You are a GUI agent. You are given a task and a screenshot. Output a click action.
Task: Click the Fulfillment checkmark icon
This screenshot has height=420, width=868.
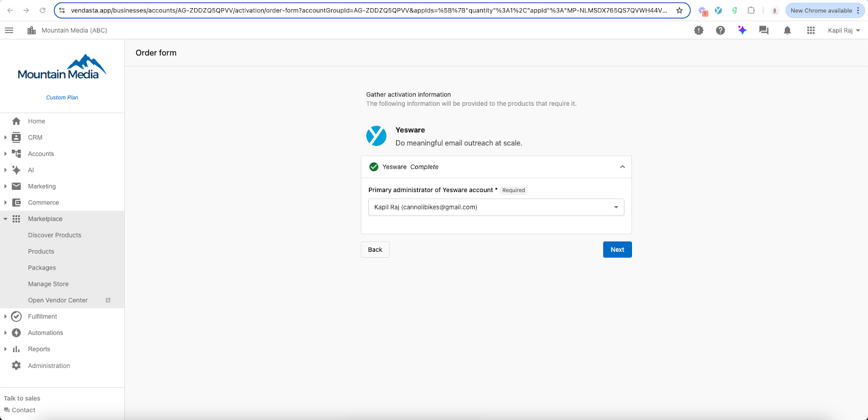(16, 316)
